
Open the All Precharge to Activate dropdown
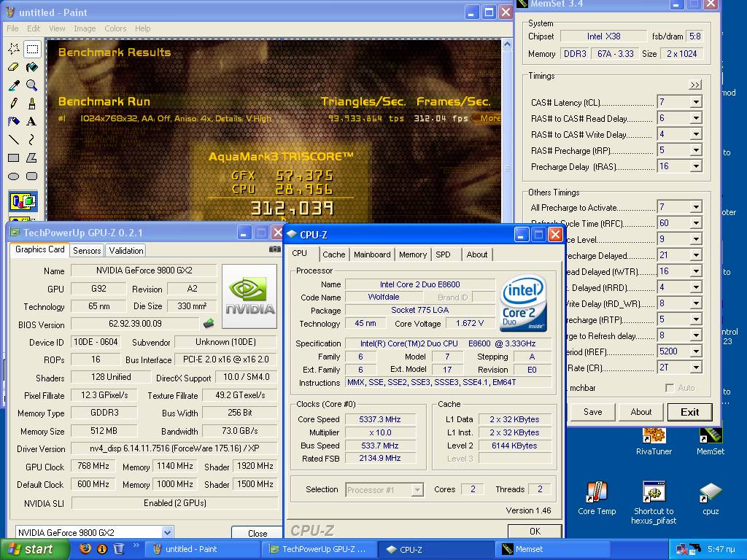coord(696,208)
